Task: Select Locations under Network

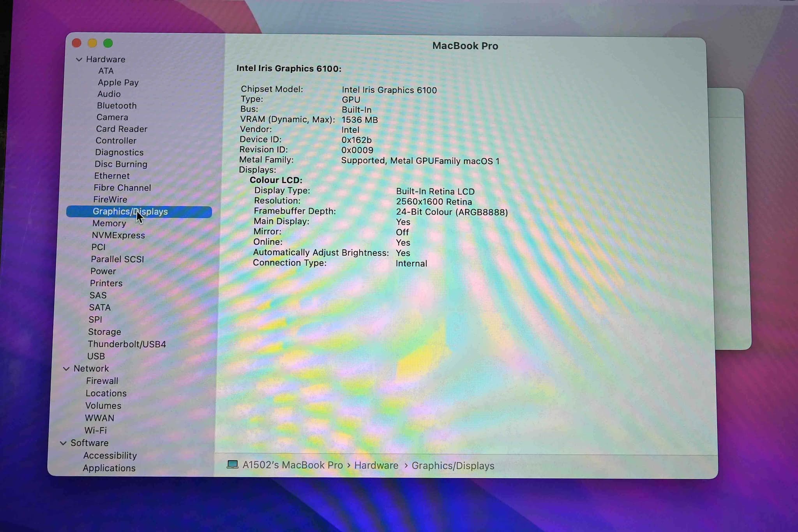Action: point(106,394)
